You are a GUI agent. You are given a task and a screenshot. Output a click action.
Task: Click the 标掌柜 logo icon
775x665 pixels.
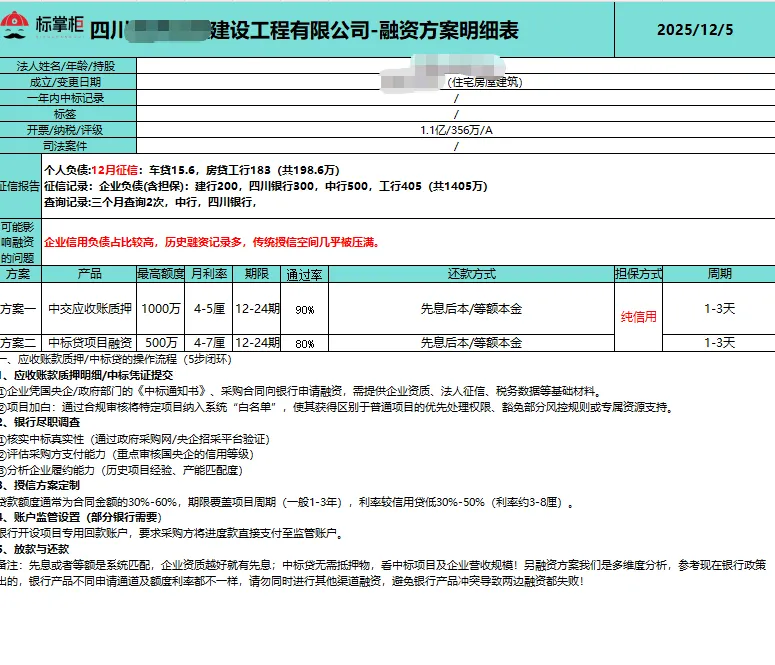[x=15, y=26]
